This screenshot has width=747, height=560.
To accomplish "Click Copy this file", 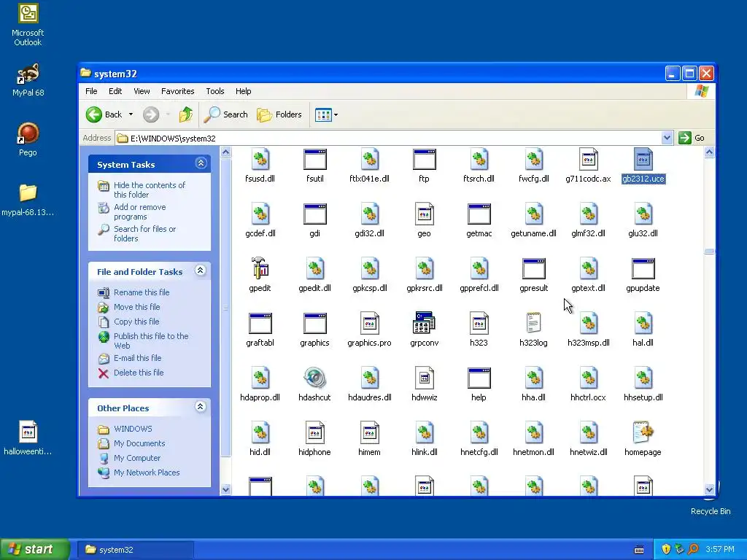I will [136, 322].
